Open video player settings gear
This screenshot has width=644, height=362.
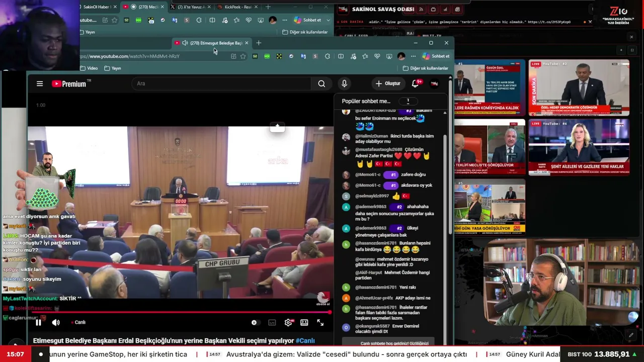(x=288, y=322)
